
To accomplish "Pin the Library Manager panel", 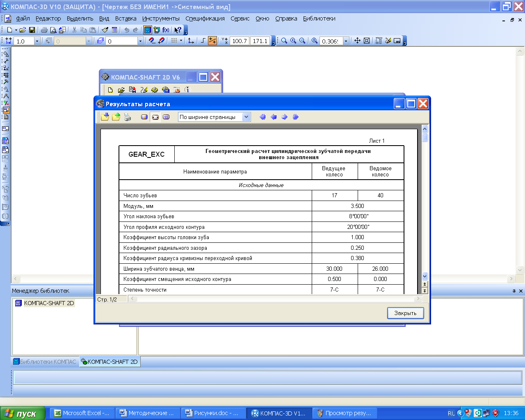I will [514, 291].
